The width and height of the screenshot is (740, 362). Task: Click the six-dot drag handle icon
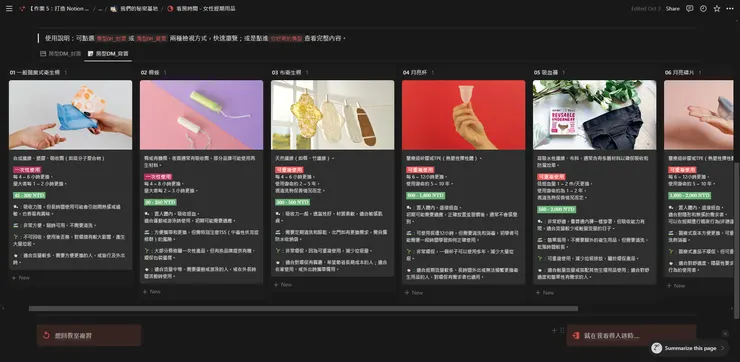click(562, 330)
